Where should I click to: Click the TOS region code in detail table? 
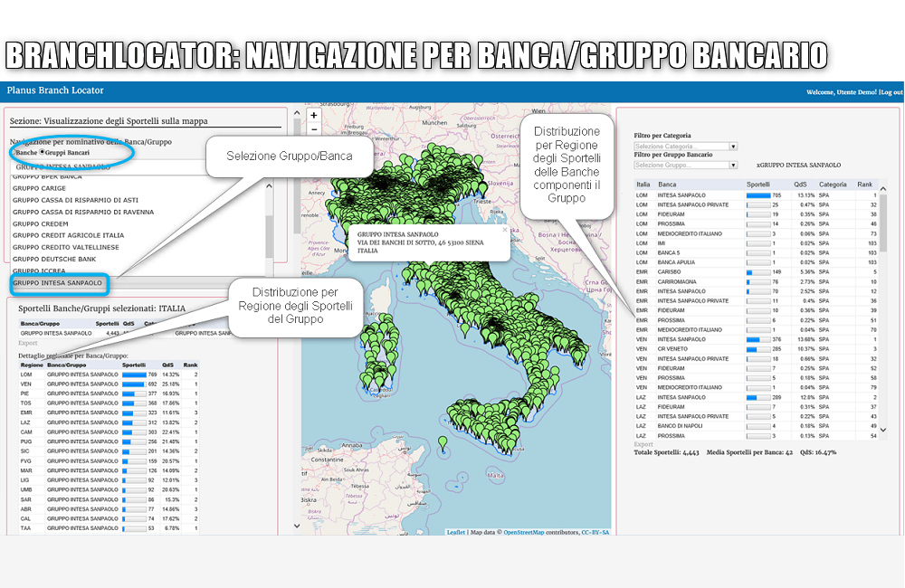[x=25, y=403]
